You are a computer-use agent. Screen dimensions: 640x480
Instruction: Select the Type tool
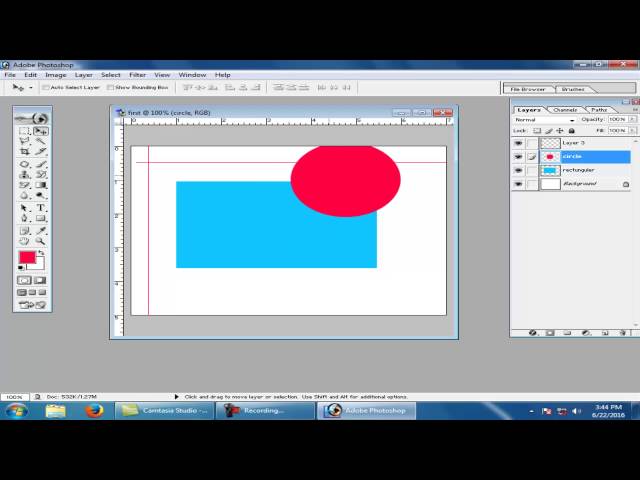40,208
